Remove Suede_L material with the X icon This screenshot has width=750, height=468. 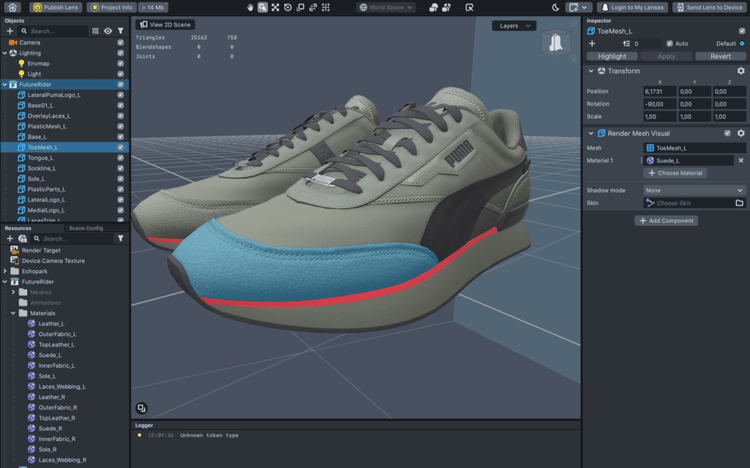[x=740, y=160]
